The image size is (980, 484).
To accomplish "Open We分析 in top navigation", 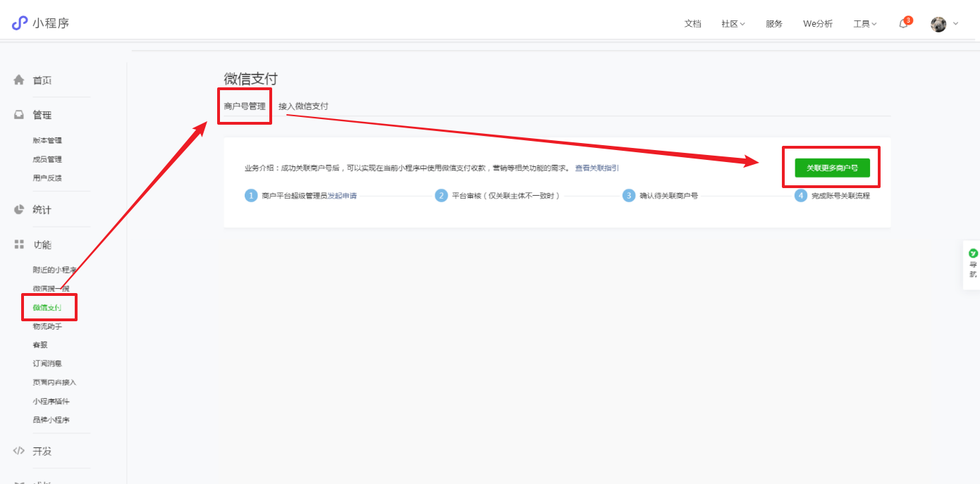I will [818, 24].
